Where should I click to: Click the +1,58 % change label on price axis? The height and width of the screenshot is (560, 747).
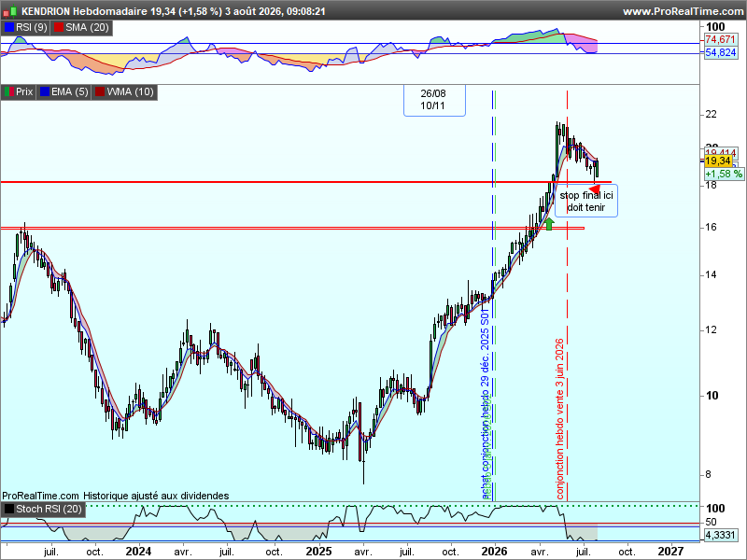click(723, 174)
